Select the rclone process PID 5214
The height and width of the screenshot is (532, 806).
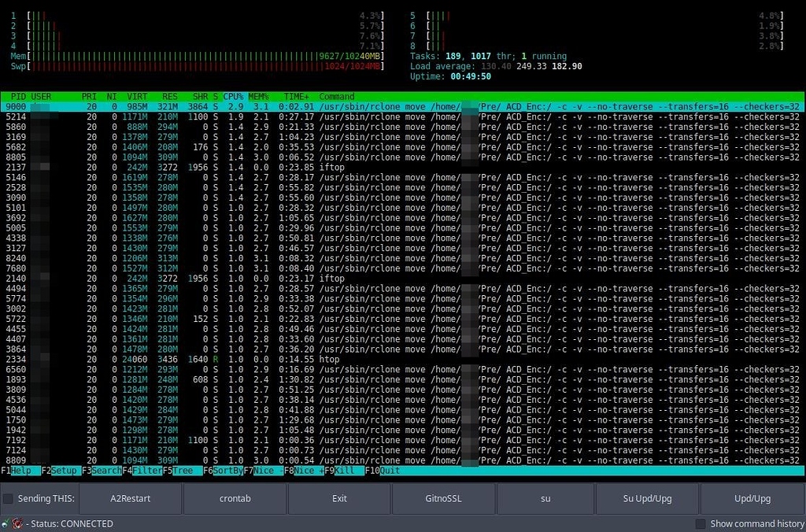coord(403,116)
